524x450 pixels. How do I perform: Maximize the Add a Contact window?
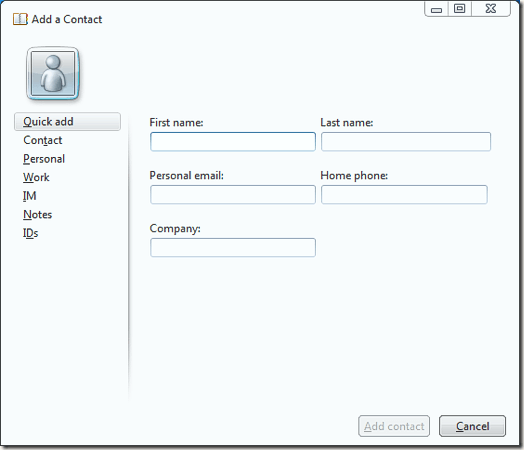460,9
